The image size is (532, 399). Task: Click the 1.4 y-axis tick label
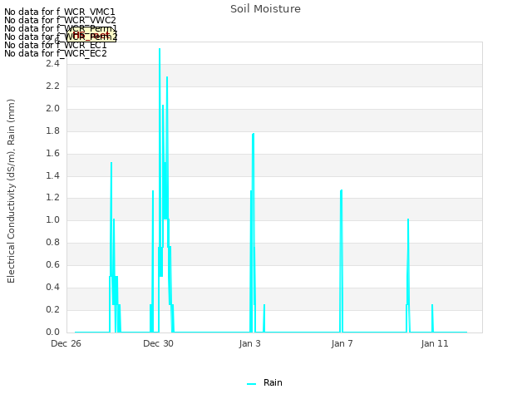[52, 175]
